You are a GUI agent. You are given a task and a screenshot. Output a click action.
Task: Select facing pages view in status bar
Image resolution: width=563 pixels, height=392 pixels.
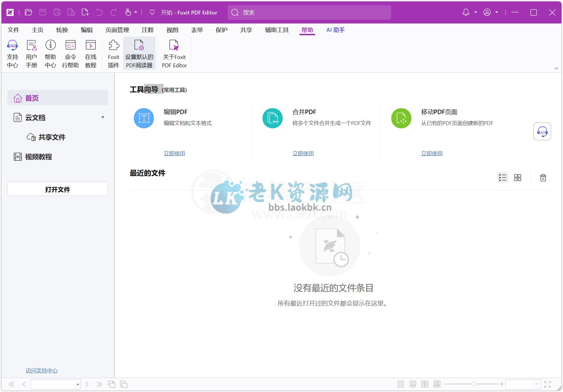pos(425,384)
